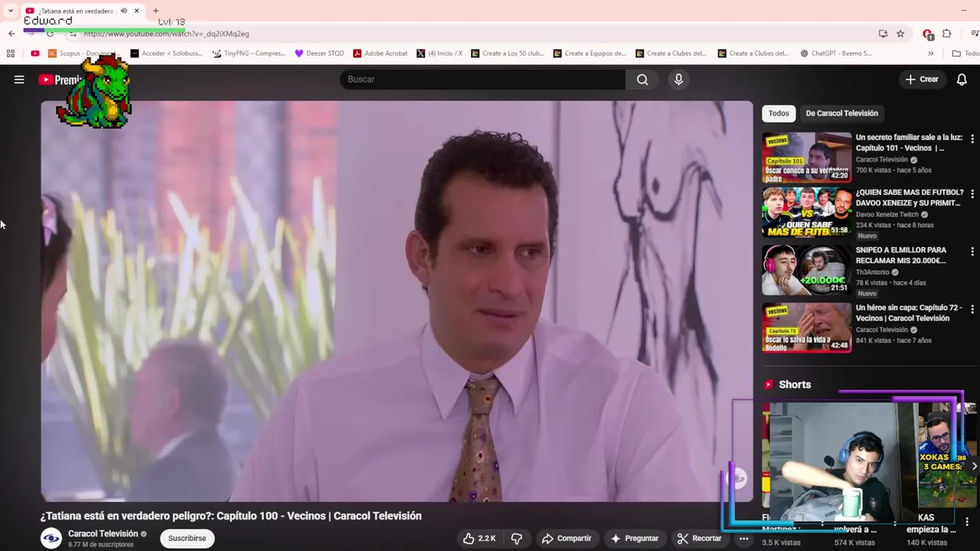Close the '¿Tatiana está en verdadero' tab

tap(136, 11)
